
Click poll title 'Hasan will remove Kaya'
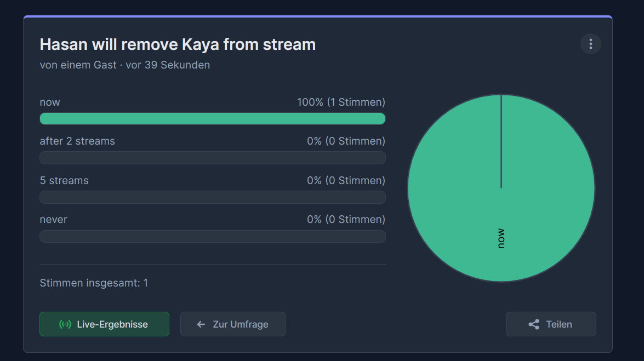coord(178,44)
